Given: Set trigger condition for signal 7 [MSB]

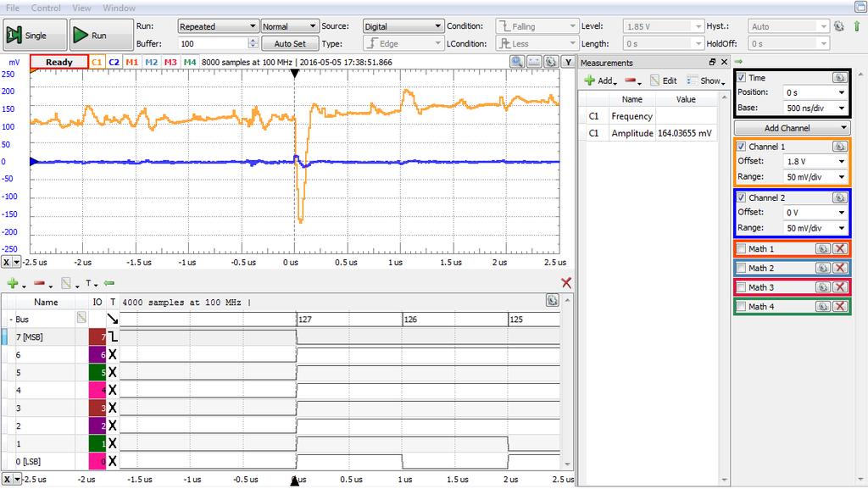Looking at the screenshot, I should click(113, 336).
